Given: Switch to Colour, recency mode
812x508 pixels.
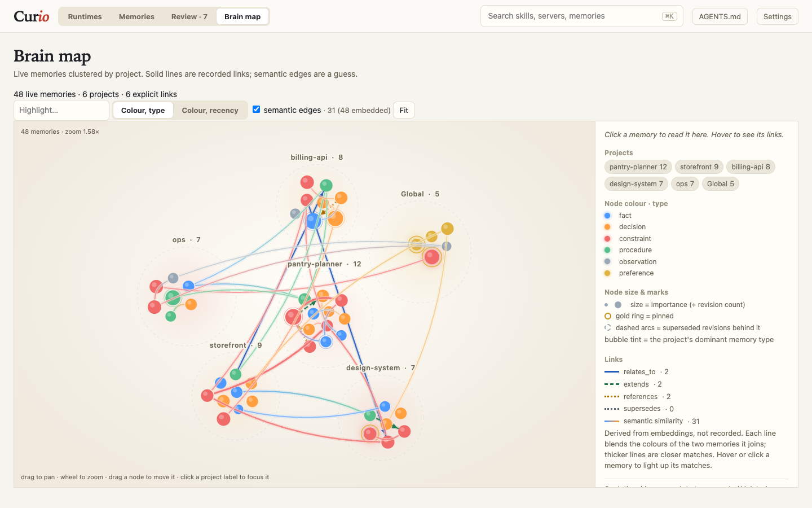Looking at the screenshot, I should (210, 110).
